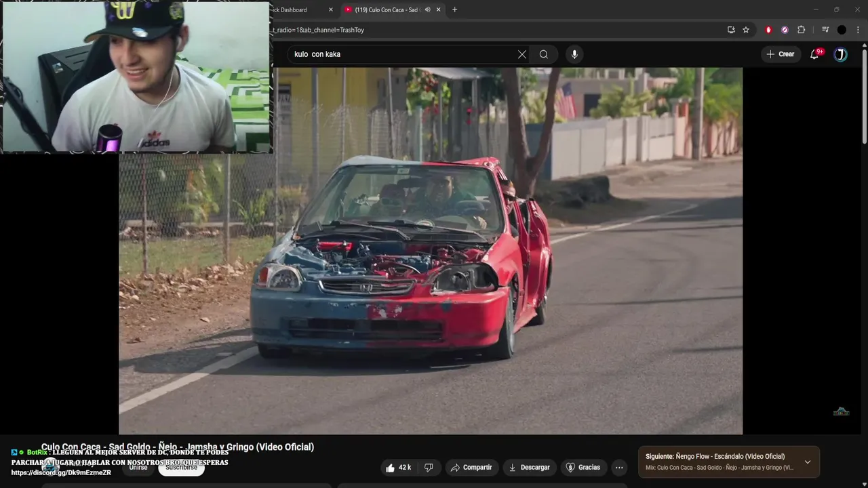
Task: Clear the YouTube search box text
Action: pos(521,54)
